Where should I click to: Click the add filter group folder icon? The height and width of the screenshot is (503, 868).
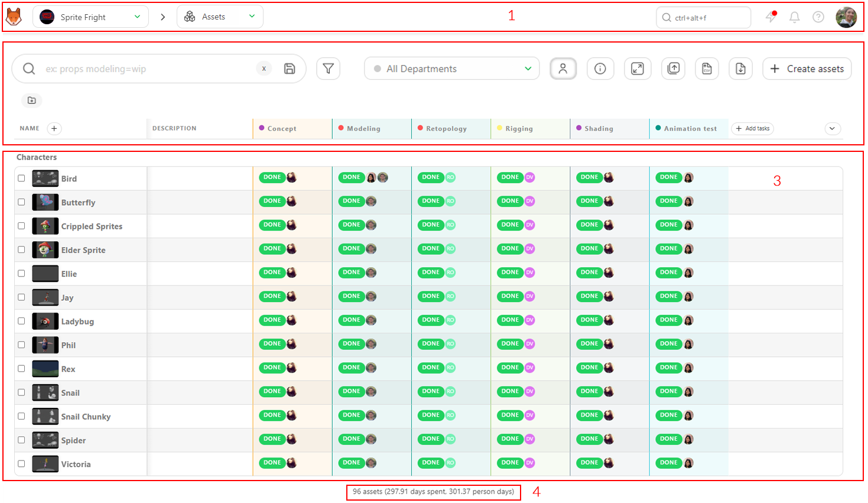[x=32, y=100]
